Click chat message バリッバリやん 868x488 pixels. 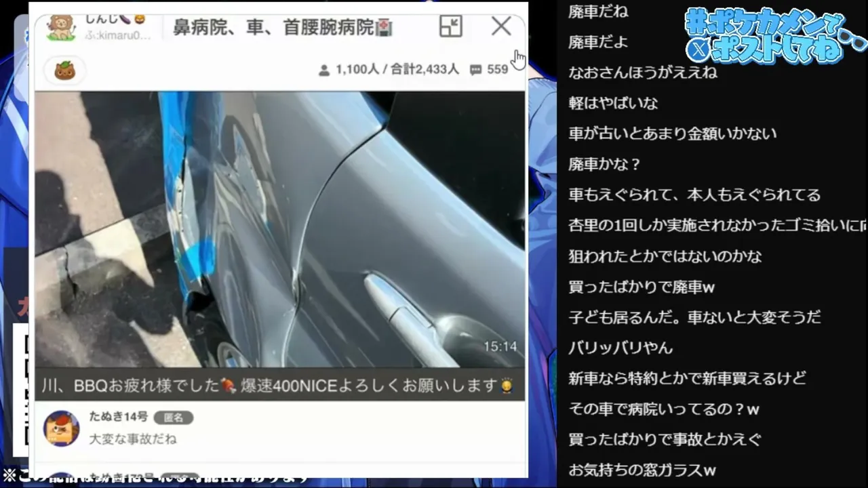620,348
